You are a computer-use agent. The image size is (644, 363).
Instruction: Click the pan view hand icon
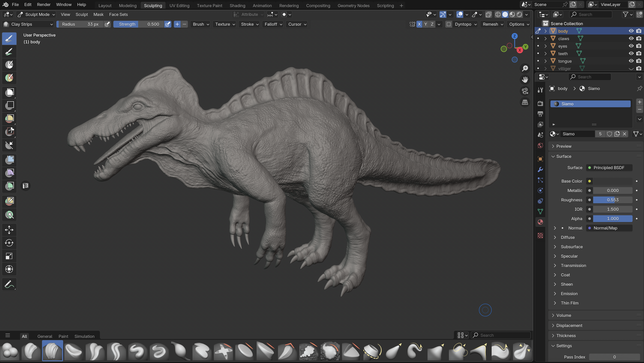coord(525,79)
